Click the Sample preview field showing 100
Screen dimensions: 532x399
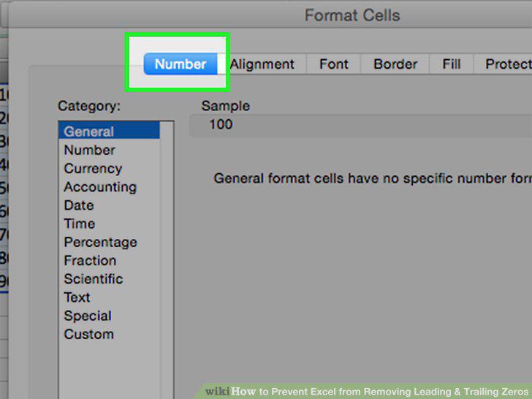click(x=361, y=126)
